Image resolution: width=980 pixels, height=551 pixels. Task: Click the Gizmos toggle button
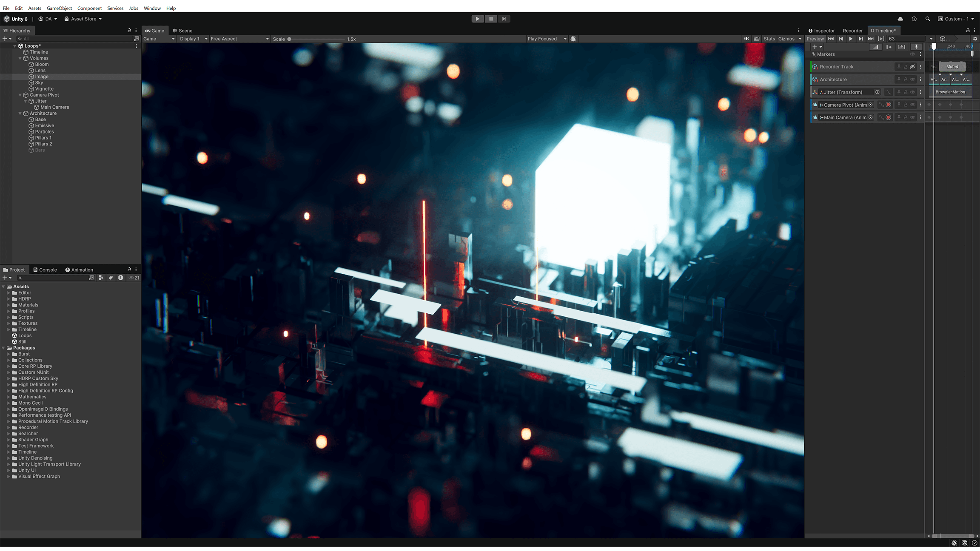click(786, 38)
